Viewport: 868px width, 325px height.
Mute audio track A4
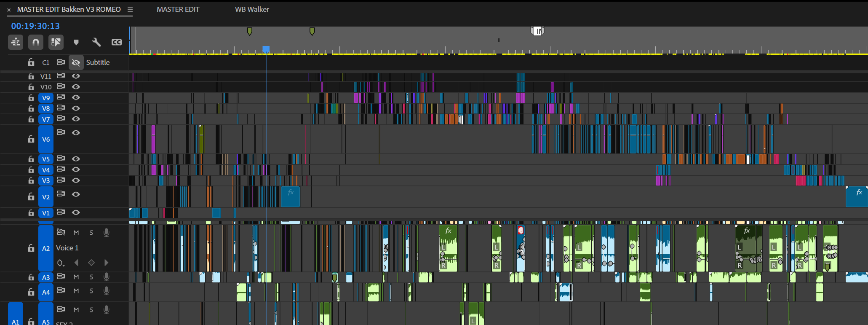(76, 291)
